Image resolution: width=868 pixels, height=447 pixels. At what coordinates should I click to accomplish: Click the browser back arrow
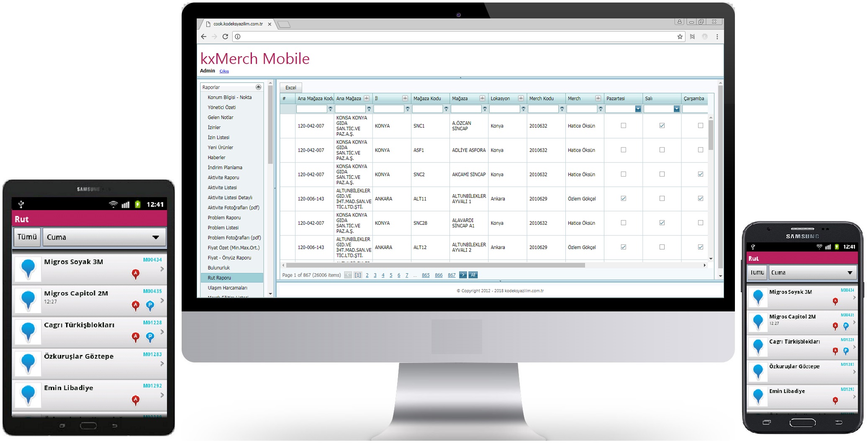pos(204,37)
